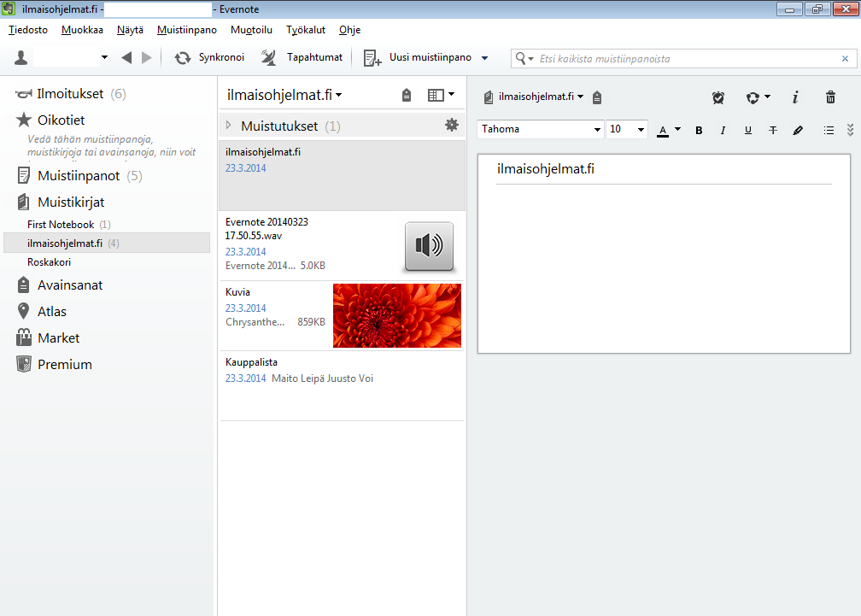Delete note with trash icon

pyautogui.click(x=831, y=97)
